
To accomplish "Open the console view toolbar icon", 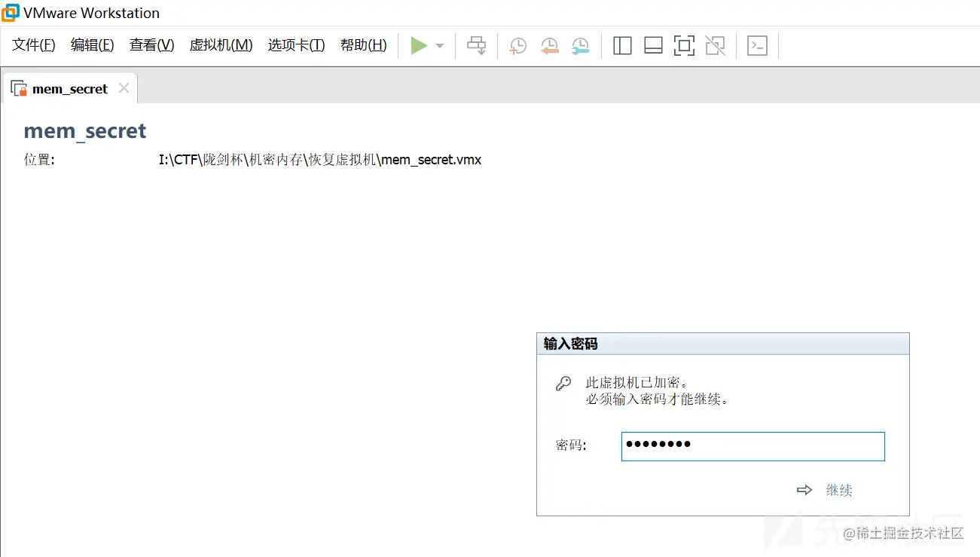I will pyautogui.click(x=756, y=46).
